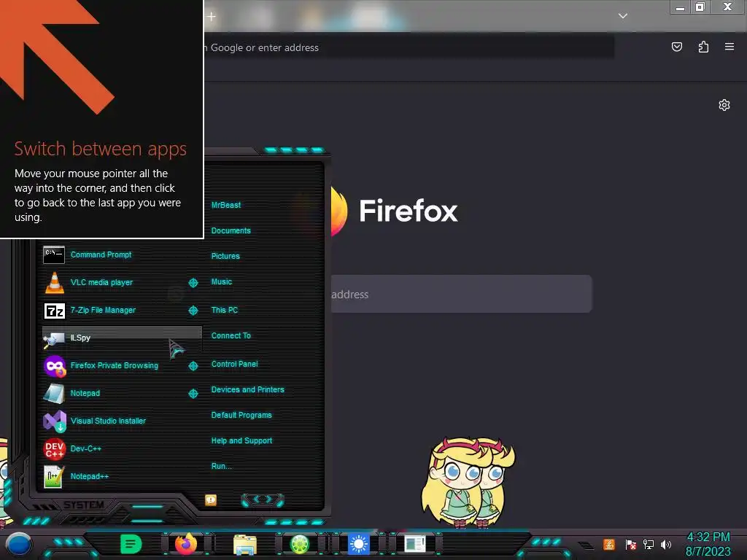Open Firefox hamburger application menu
747x560 pixels.
tap(729, 47)
